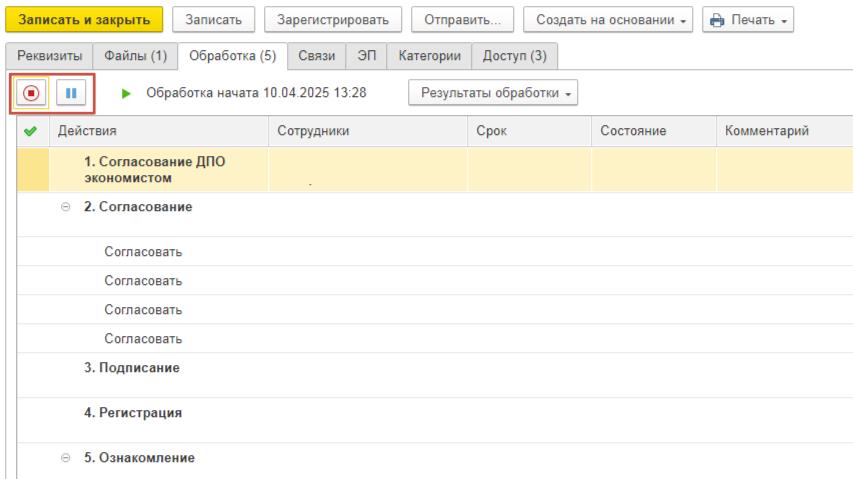Viewport: 853px width, 479px height.
Task: Click the Записать и закрыть button
Action: click(x=84, y=20)
